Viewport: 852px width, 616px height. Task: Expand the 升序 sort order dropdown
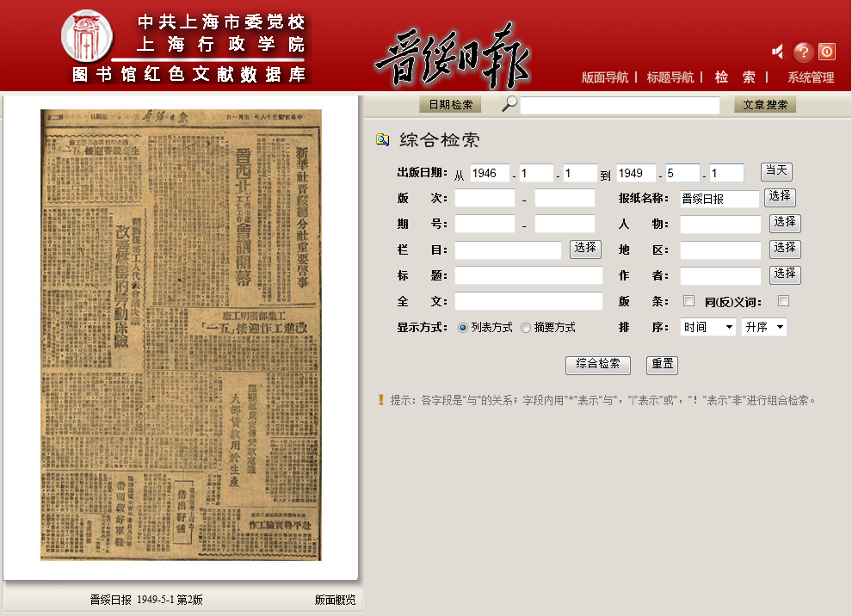[x=764, y=328]
